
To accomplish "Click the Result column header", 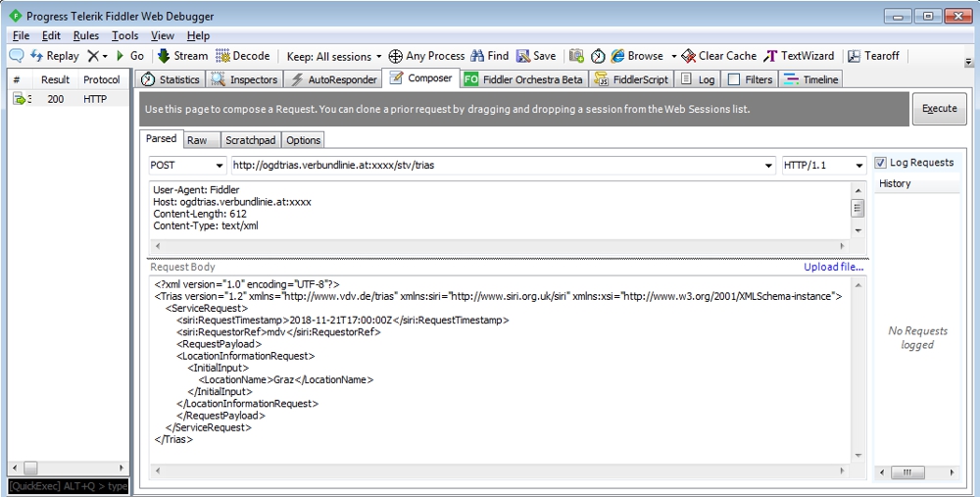I will pyautogui.click(x=55, y=79).
